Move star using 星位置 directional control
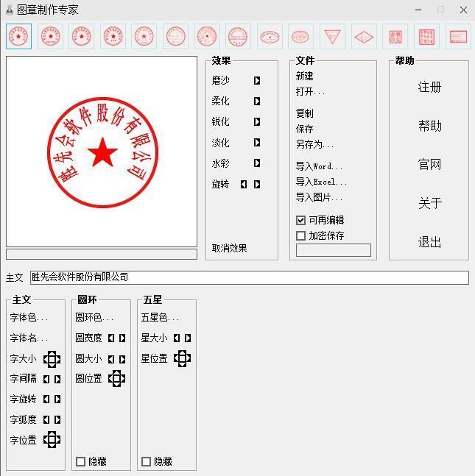The width and height of the screenshot is (475, 476). (182, 358)
